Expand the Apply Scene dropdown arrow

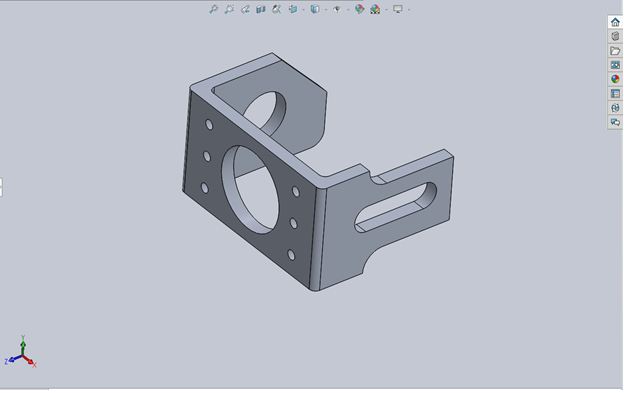tap(386, 10)
